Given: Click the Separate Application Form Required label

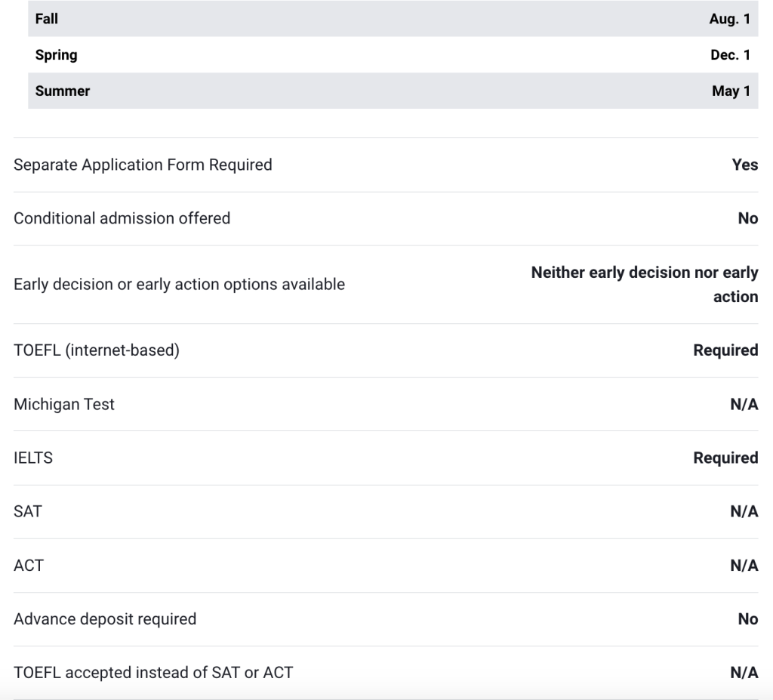Looking at the screenshot, I should pos(143,164).
